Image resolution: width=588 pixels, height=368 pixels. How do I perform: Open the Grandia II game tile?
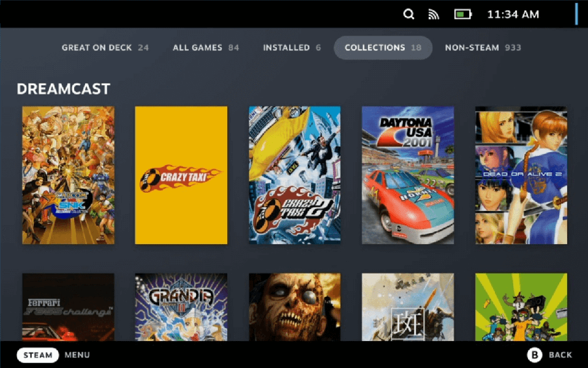coord(181,307)
